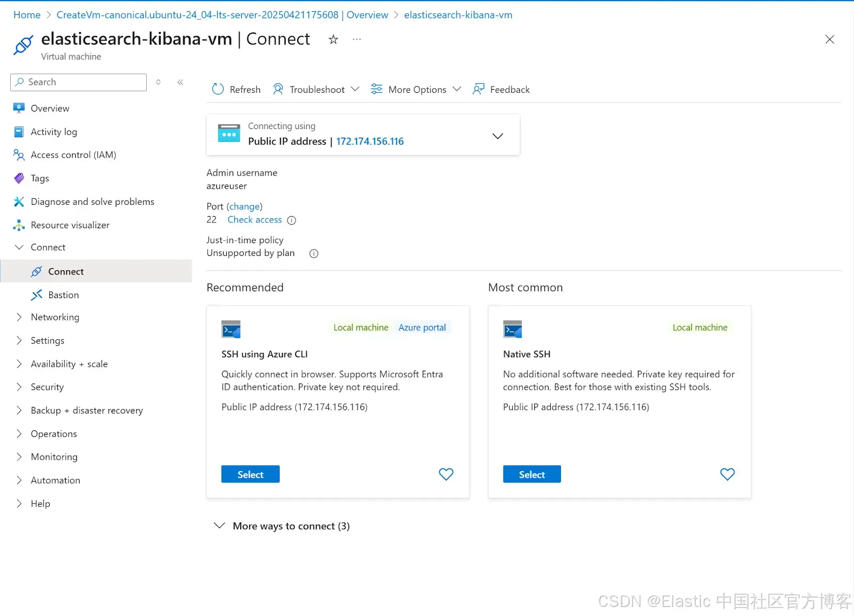Expand the Connecting using Public IP dropdown
Screen dimensions: 854x616
coord(497,136)
